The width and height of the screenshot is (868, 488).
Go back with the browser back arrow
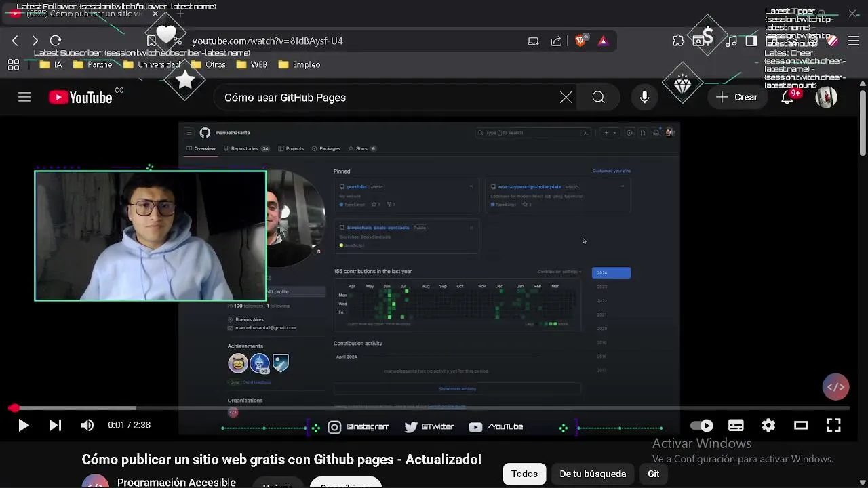coord(15,41)
